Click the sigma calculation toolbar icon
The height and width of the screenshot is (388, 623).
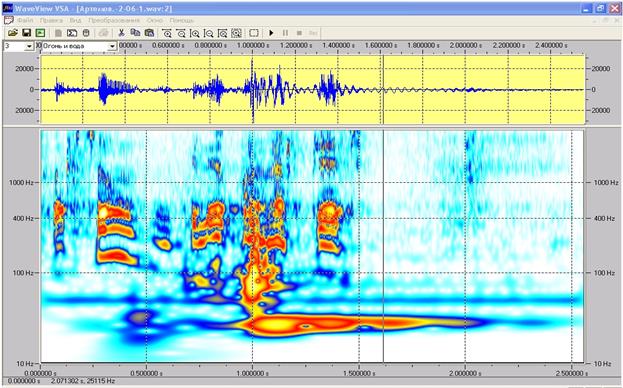(x=72, y=33)
